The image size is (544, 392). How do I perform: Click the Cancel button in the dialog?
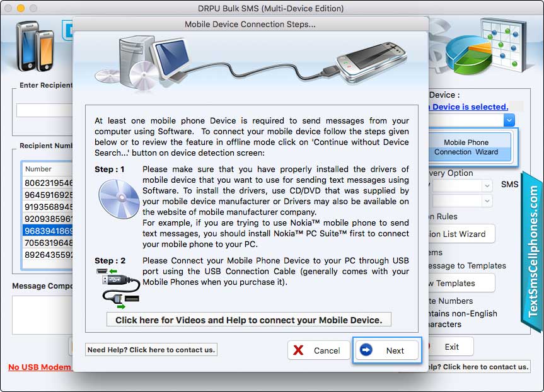(x=318, y=350)
